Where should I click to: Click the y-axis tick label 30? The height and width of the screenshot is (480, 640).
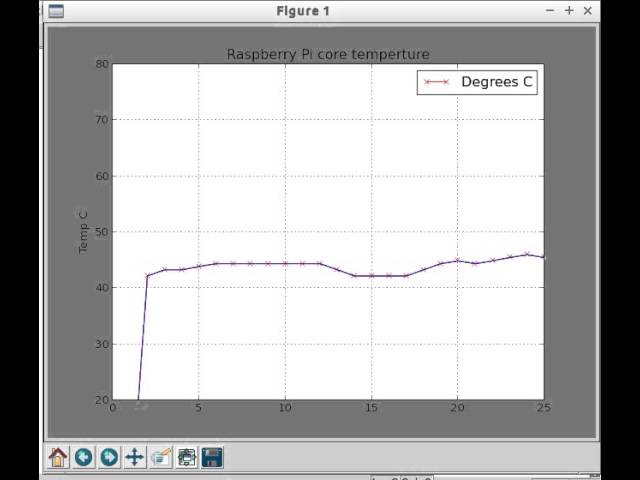coord(102,344)
